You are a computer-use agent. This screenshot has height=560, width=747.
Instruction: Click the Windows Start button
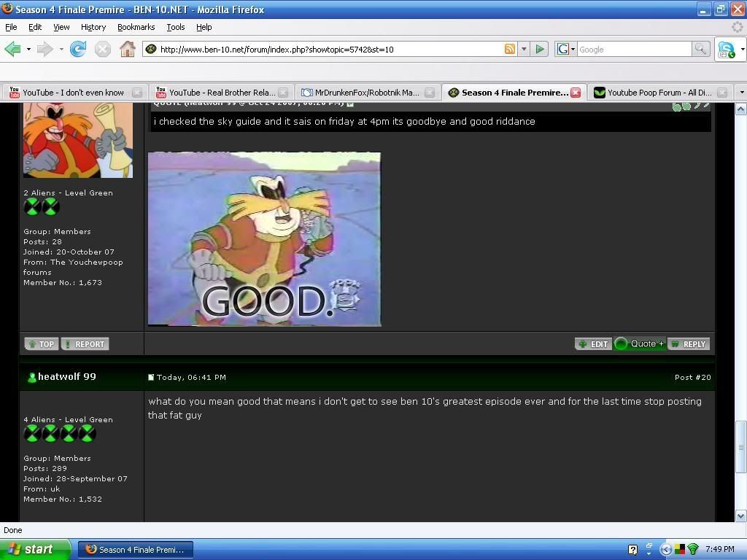click(34, 549)
